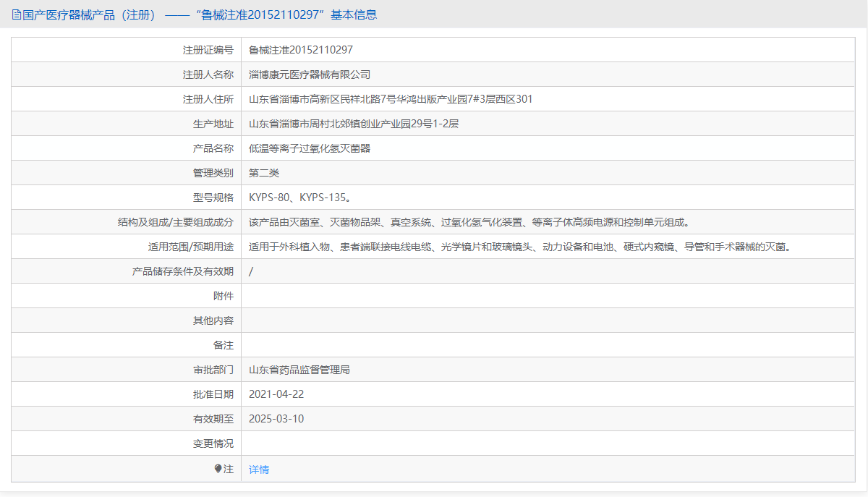Click the page title 国产医疗器械产品（注册）
The image size is (868, 497).
click(90, 14)
